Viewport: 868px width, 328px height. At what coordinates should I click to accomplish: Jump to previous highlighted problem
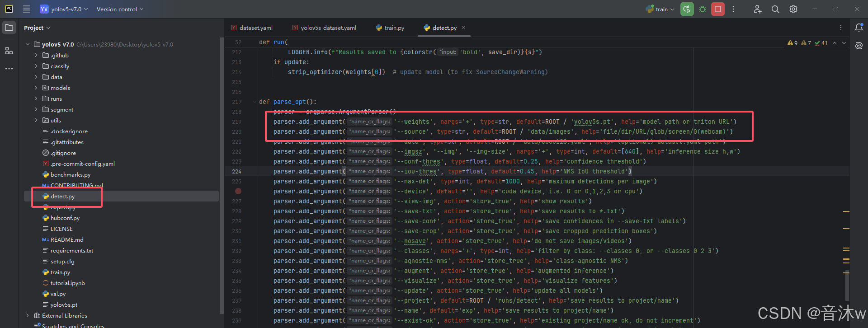point(835,43)
